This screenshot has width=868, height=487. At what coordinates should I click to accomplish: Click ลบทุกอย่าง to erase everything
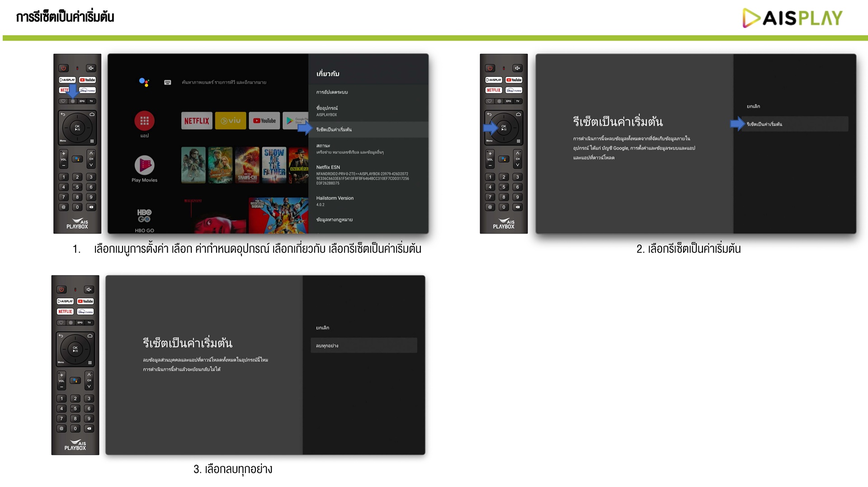click(x=364, y=345)
